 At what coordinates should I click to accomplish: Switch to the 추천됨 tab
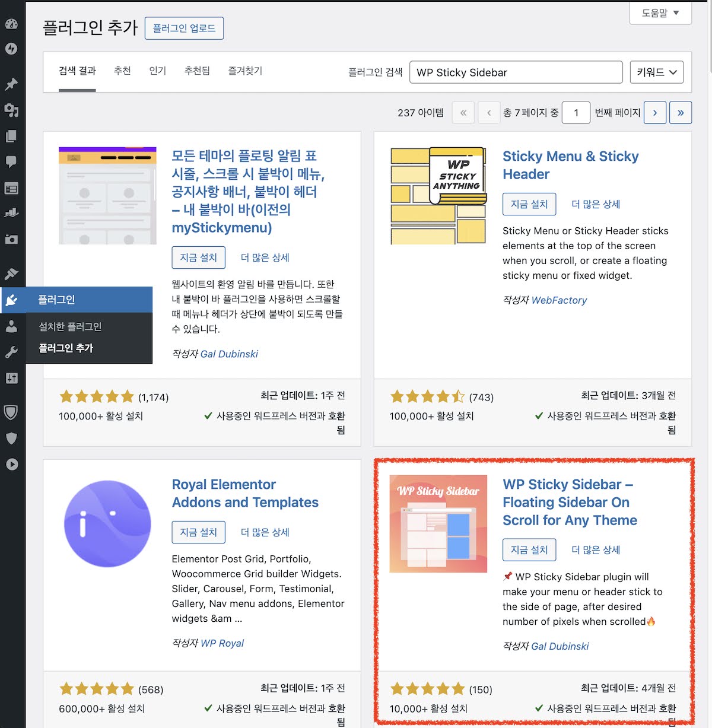197,71
